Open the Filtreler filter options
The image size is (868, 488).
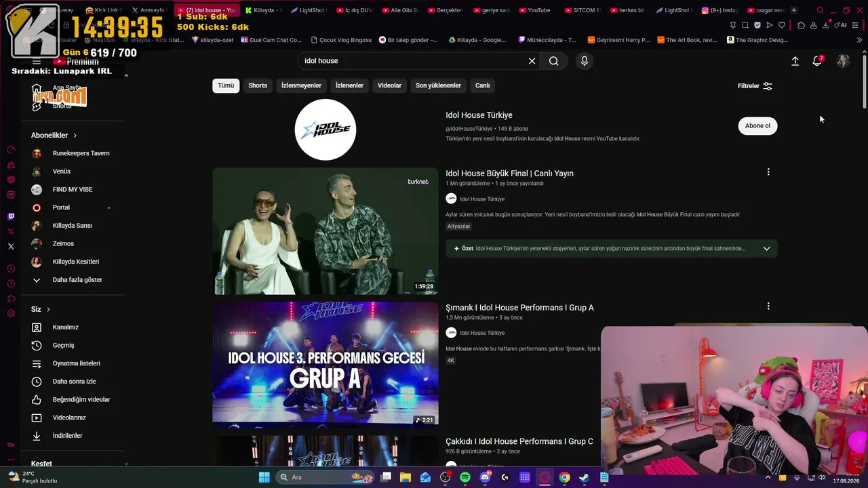click(x=755, y=86)
